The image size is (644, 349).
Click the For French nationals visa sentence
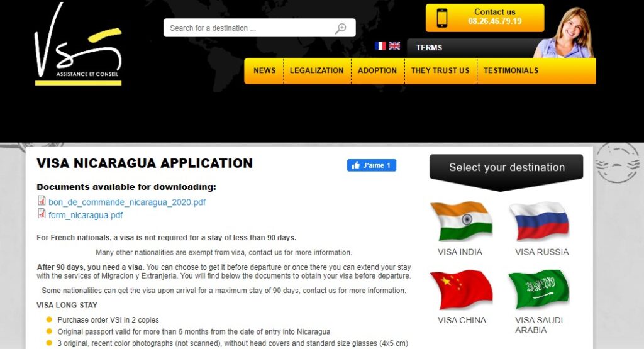pyautogui.click(x=166, y=238)
